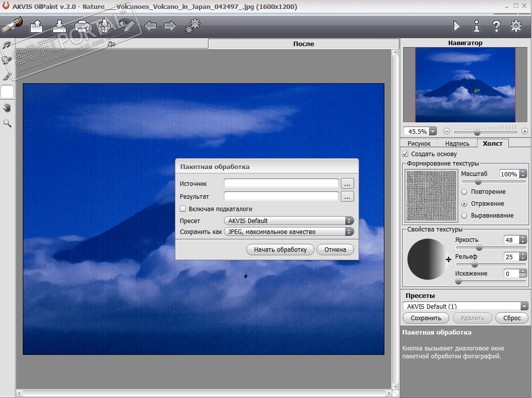Open help with the question mark icon
The width and height of the screenshot is (532, 398).
point(496,26)
